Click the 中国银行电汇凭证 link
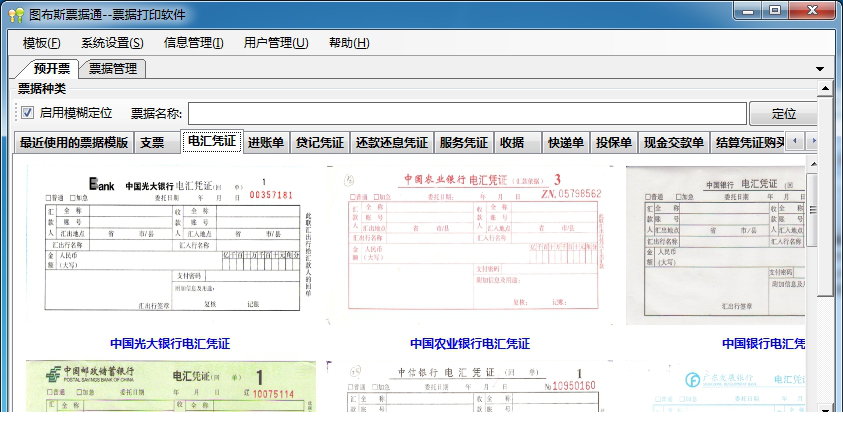The image size is (843, 428). click(x=763, y=343)
